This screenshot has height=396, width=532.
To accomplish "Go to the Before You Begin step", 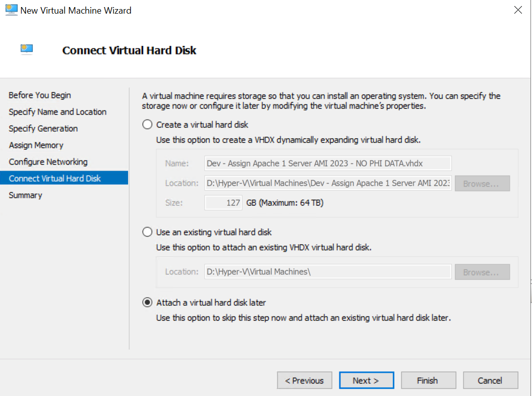I will tap(40, 95).
